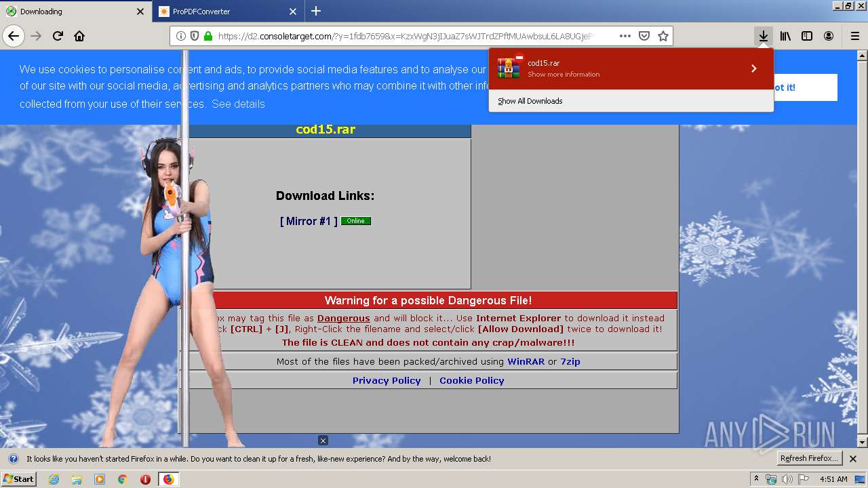The width and height of the screenshot is (868, 488).
Task: Click the forward navigation arrow
Action: (x=36, y=36)
